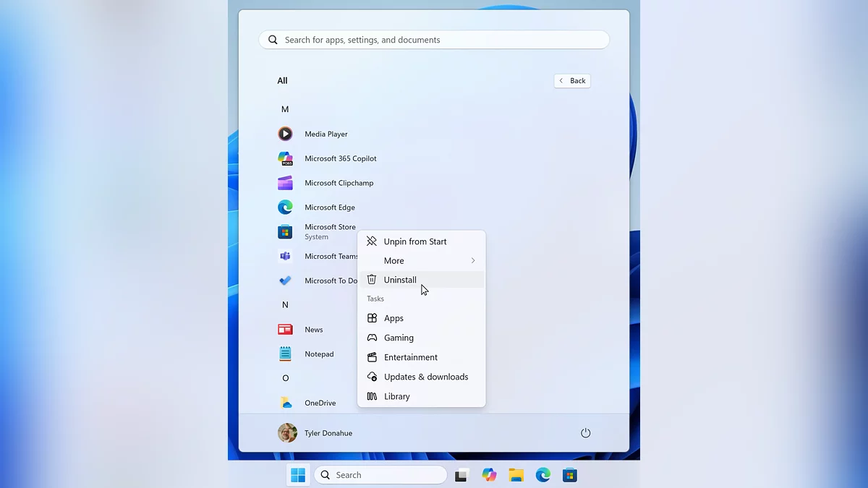Click the OneDrive label text
Screen dimensions: 868x488
click(x=320, y=403)
